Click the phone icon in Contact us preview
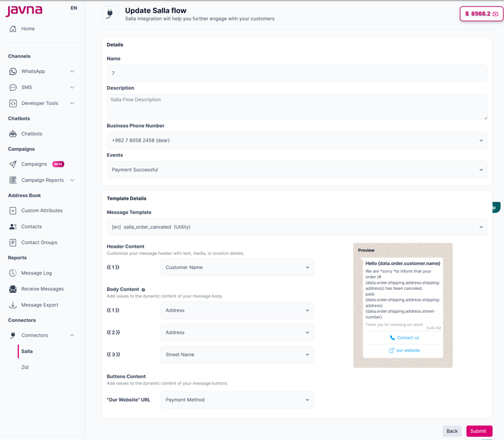This screenshot has height=440, width=504. (392, 338)
